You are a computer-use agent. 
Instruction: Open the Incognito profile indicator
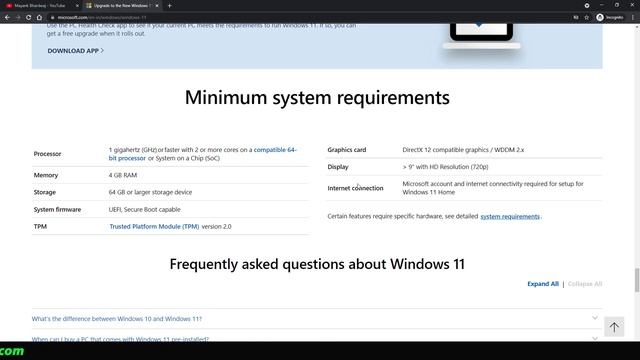(610, 17)
